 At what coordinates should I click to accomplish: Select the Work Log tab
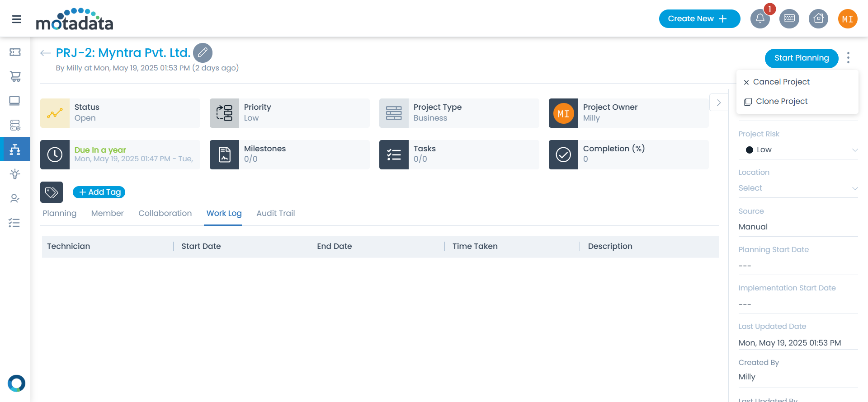[224, 213]
